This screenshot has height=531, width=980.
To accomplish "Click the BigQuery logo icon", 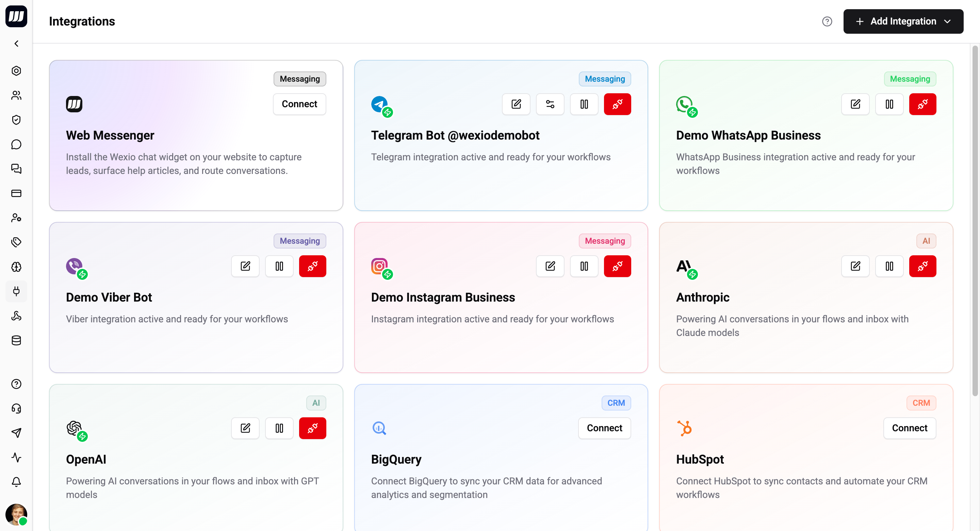I will pyautogui.click(x=379, y=428).
